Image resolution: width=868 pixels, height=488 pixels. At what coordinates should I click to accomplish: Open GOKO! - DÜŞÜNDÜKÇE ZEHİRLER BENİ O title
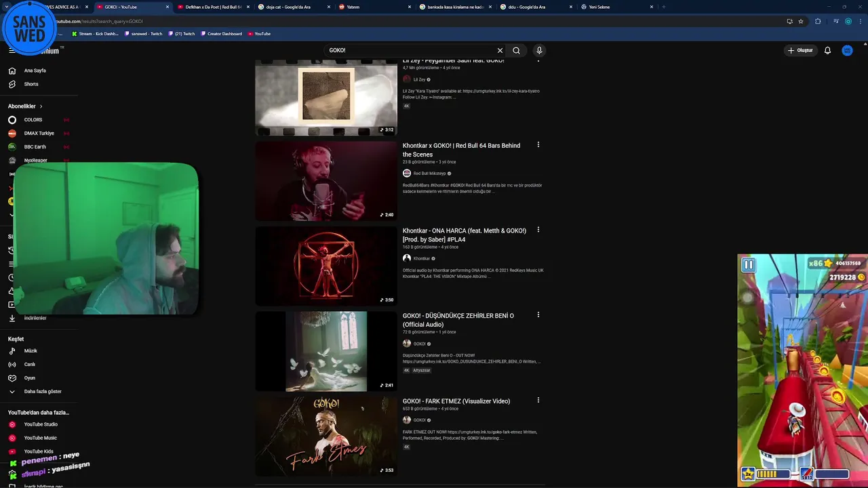point(458,320)
